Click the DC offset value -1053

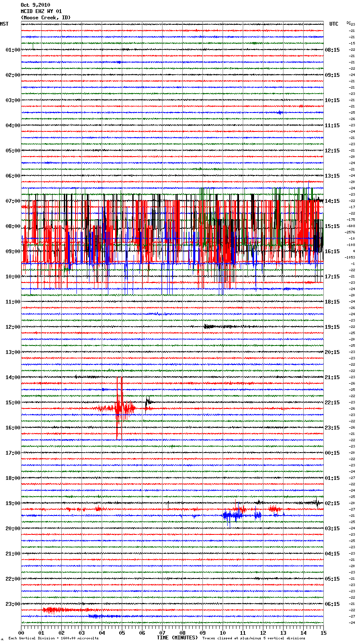click(350, 257)
